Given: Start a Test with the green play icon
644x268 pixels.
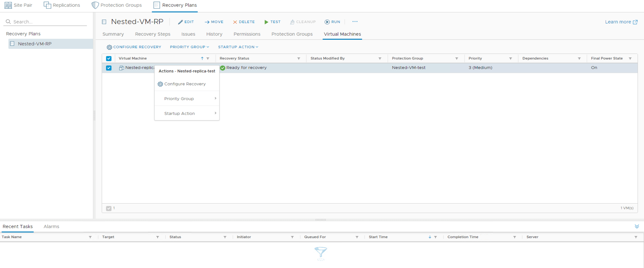Looking at the screenshot, I should pyautogui.click(x=266, y=22).
